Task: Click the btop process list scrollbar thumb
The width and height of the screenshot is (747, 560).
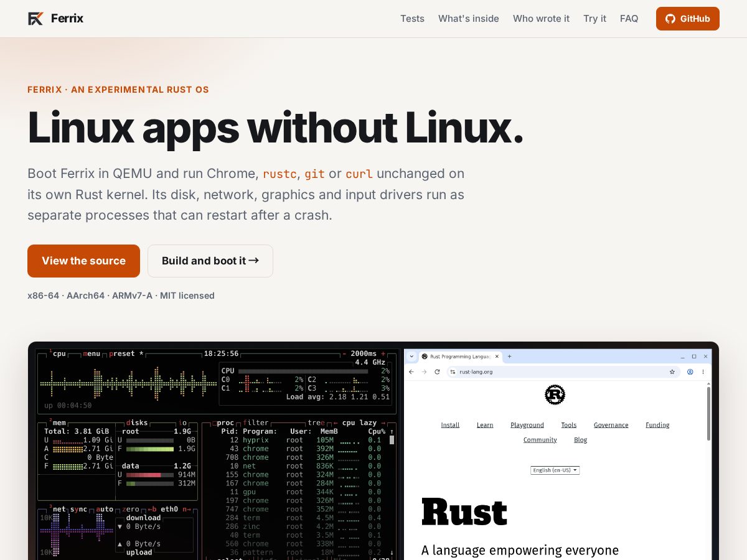Action: pos(392,440)
